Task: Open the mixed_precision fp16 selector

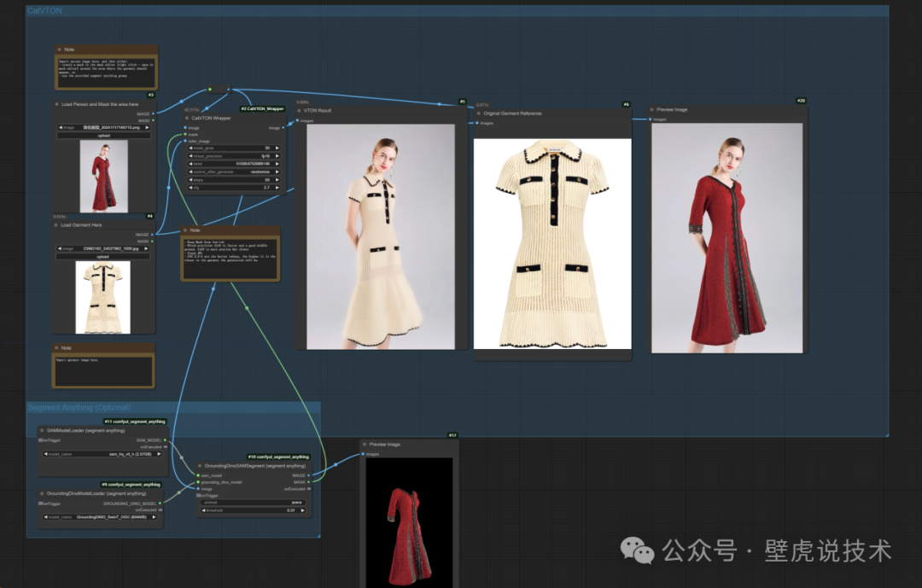Action: click(x=233, y=156)
